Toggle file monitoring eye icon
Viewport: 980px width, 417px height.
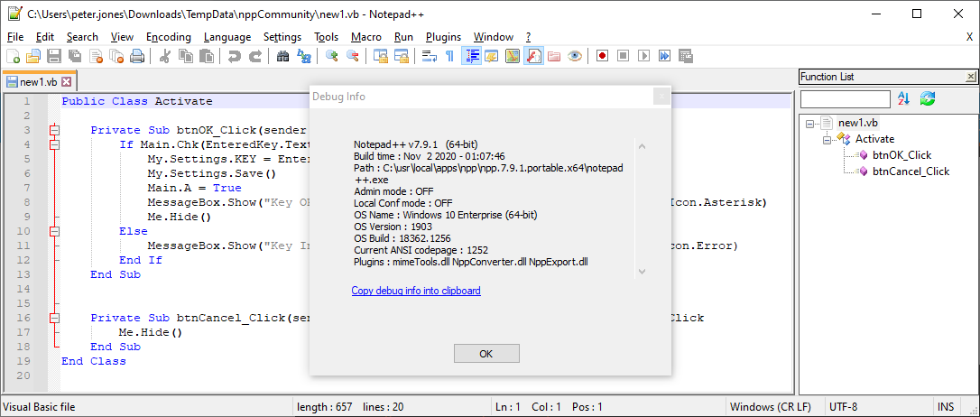(x=575, y=56)
